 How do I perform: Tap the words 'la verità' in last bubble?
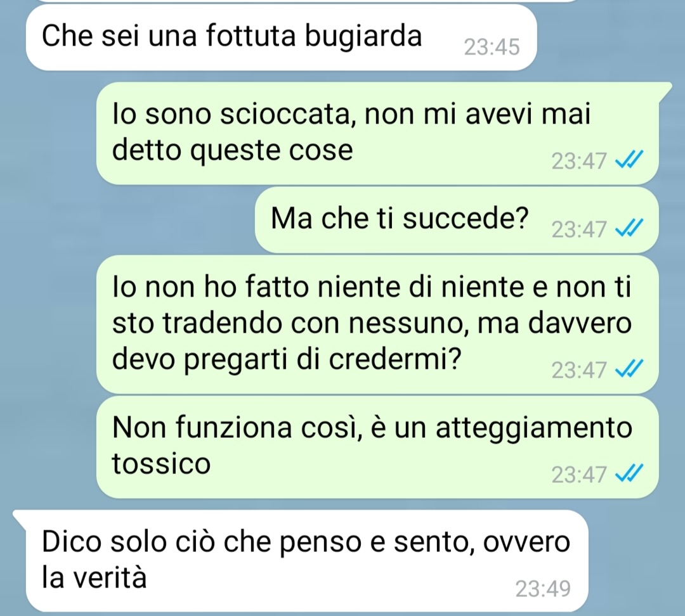click(x=94, y=577)
